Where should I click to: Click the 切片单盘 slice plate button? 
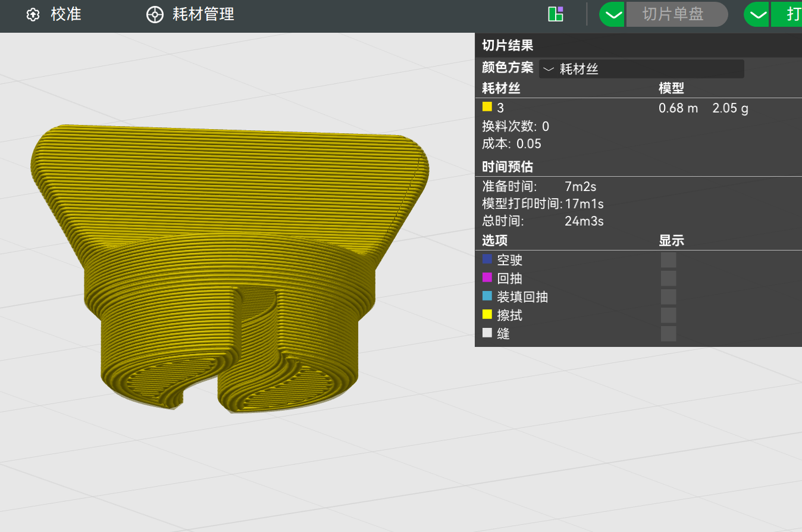point(677,14)
